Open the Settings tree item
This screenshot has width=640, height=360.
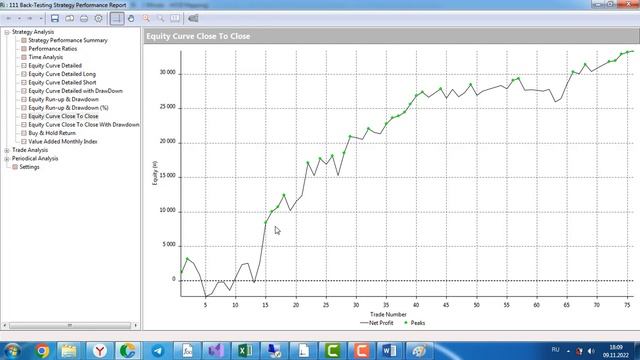click(29, 167)
